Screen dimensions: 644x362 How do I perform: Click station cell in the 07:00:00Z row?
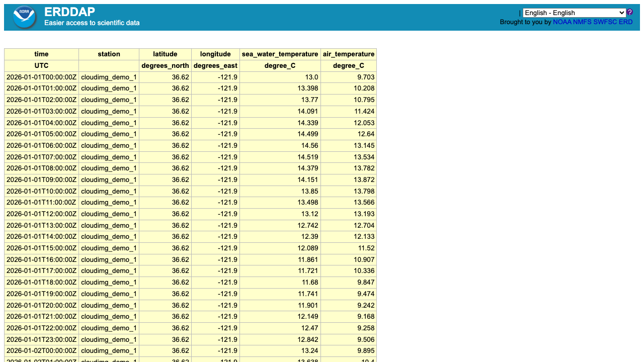(109, 157)
